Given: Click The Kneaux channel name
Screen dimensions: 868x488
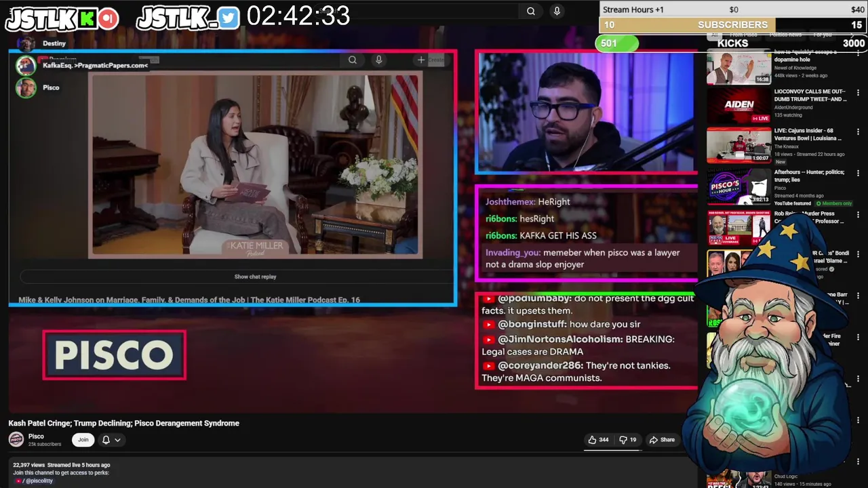Looking at the screenshot, I should pos(787,146).
